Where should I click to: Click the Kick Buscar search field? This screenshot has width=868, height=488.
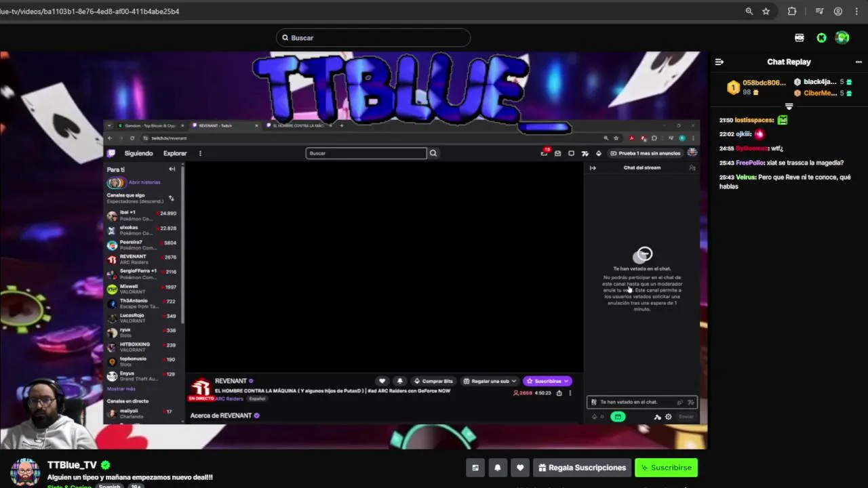click(x=373, y=38)
